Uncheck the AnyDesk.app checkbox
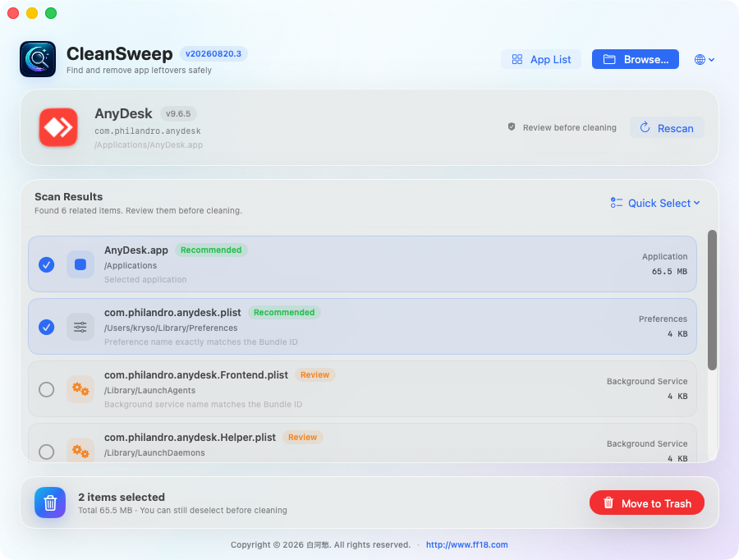The image size is (739, 560). tap(46, 264)
